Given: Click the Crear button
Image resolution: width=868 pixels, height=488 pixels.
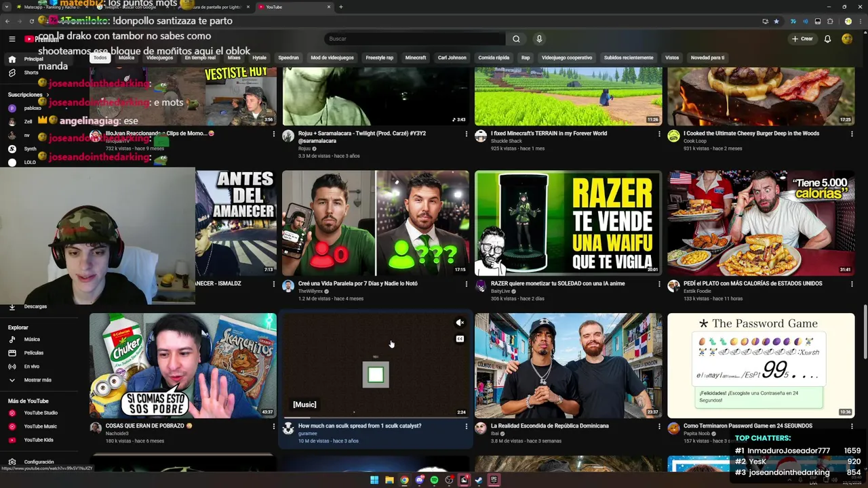Looking at the screenshot, I should pos(802,39).
